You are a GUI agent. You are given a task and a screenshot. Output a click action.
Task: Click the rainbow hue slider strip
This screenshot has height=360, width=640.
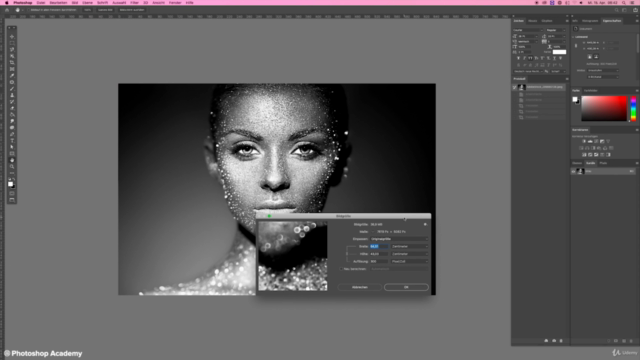point(633,109)
